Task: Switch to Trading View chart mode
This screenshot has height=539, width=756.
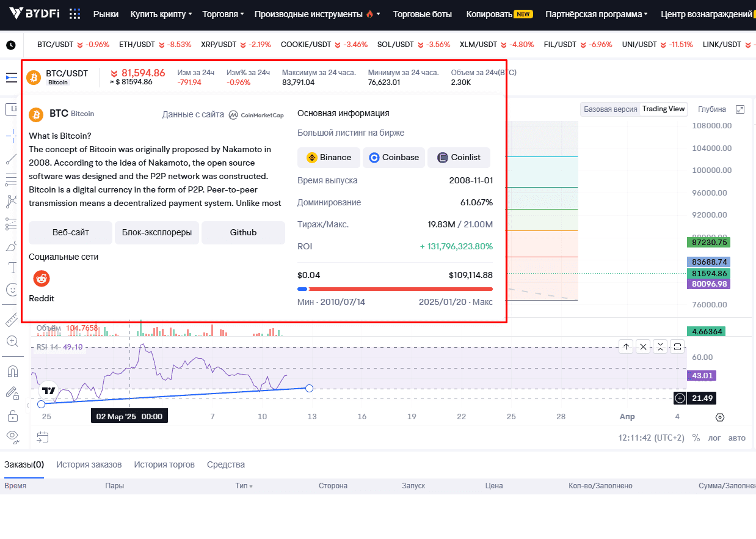Action: (x=663, y=109)
